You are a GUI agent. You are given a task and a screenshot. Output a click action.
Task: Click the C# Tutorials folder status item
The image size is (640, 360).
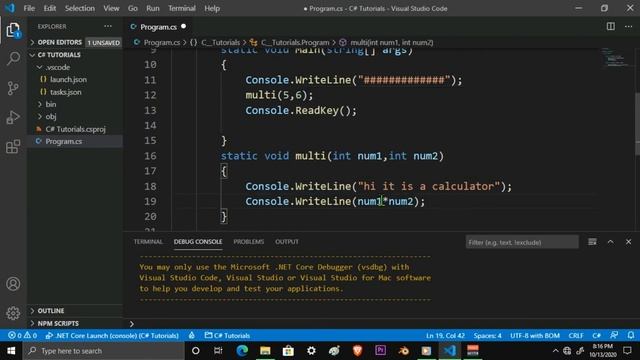click(227, 336)
